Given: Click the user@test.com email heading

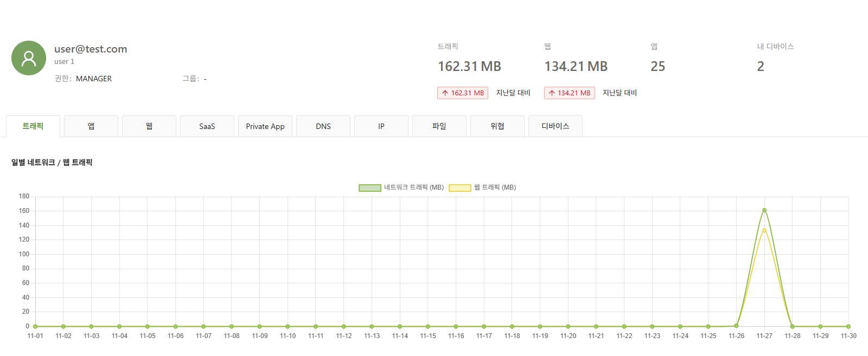Looking at the screenshot, I should [x=91, y=49].
